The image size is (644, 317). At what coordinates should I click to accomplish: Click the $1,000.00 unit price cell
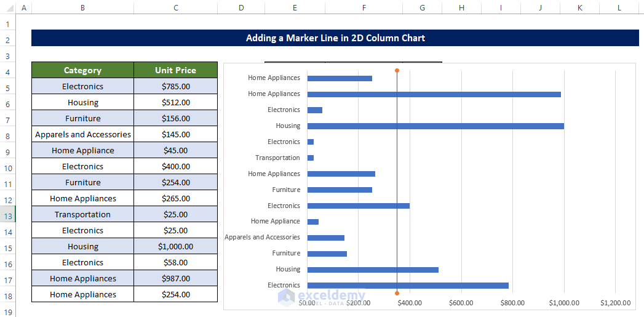coord(176,247)
